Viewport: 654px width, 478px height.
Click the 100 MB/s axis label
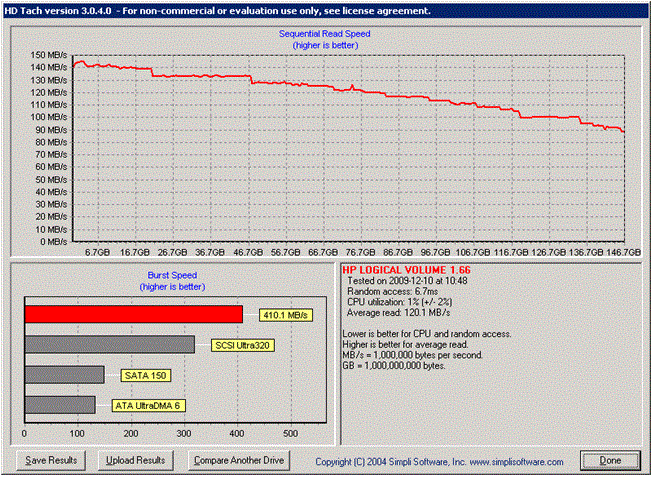[49, 117]
